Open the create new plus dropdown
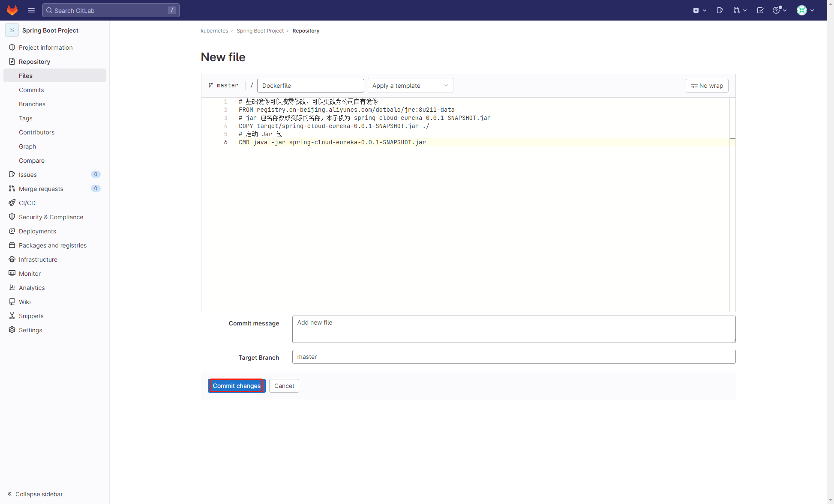 pyautogui.click(x=699, y=10)
